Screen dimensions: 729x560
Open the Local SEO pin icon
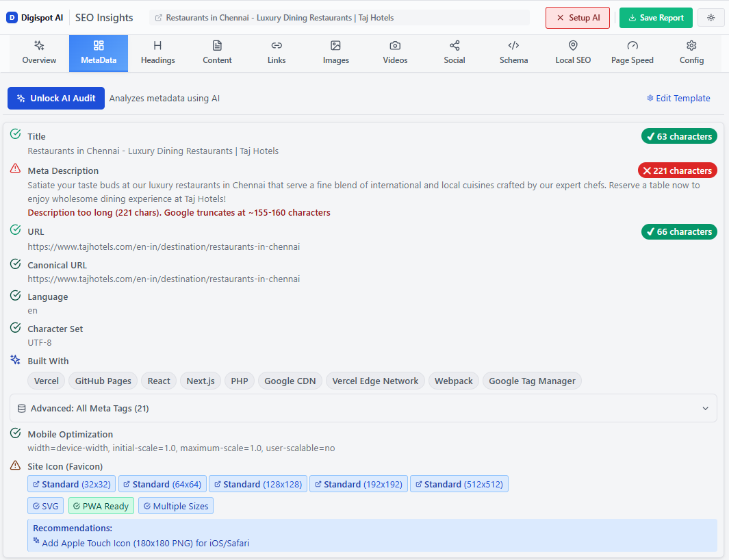pyautogui.click(x=573, y=47)
